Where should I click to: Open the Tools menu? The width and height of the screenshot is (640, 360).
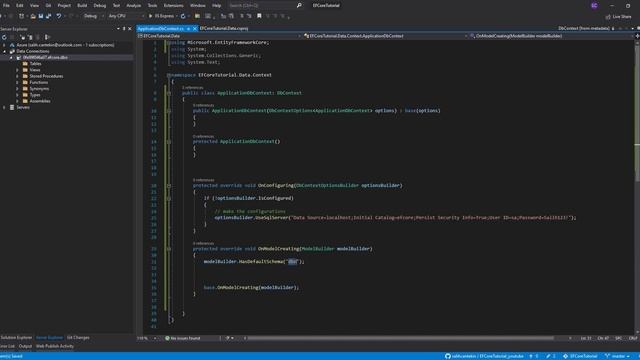tap(152, 6)
